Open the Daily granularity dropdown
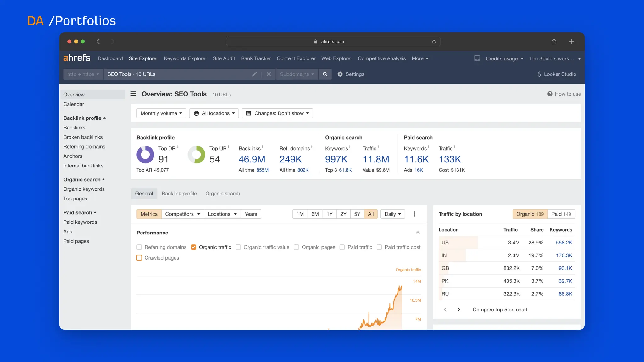Viewport: 644px width, 362px height. [393, 214]
